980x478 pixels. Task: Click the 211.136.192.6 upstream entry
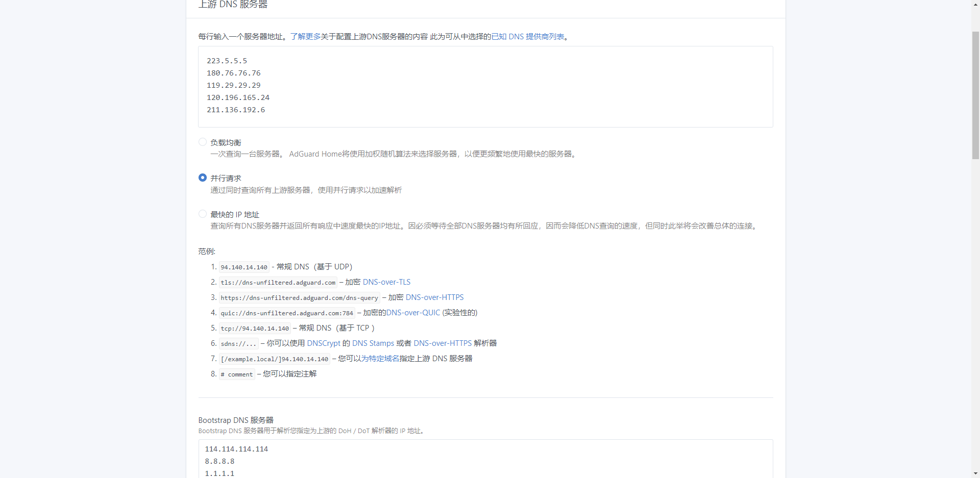click(x=236, y=110)
